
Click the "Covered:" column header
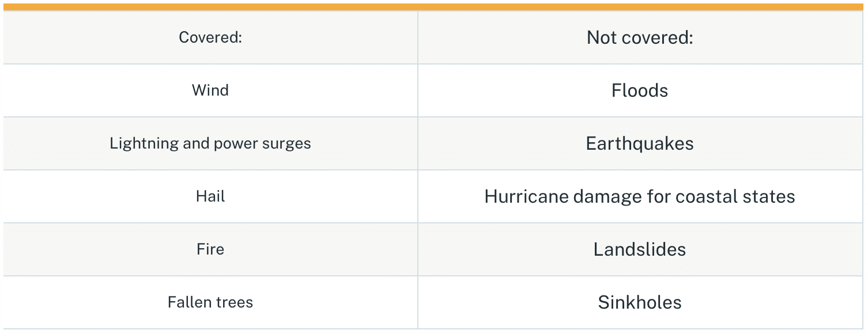coord(210,37)
